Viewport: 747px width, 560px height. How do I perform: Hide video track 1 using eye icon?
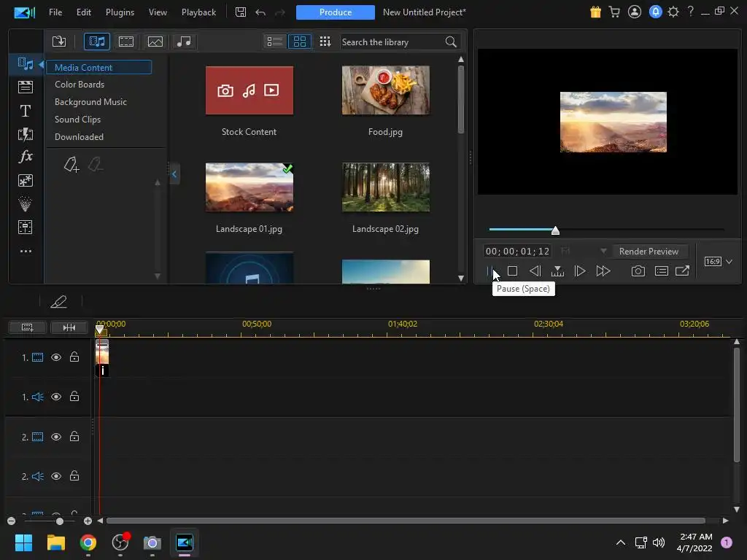coord(56,357)
